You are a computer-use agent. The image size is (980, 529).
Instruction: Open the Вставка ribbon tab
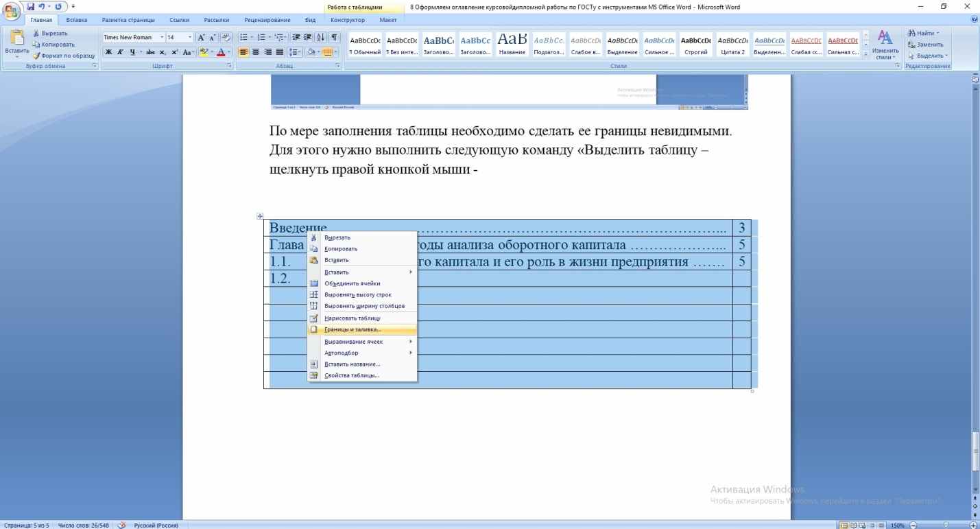pos(76,20)
